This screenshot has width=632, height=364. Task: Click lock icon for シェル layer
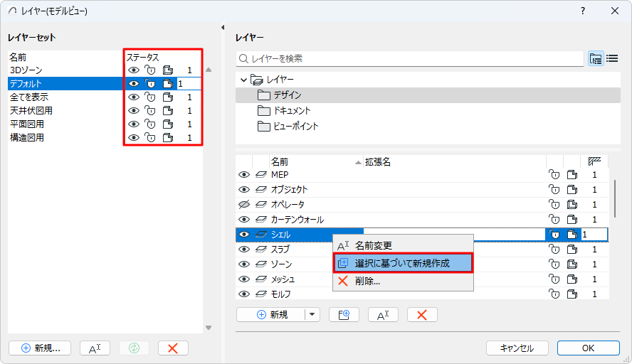click(554, 235)
